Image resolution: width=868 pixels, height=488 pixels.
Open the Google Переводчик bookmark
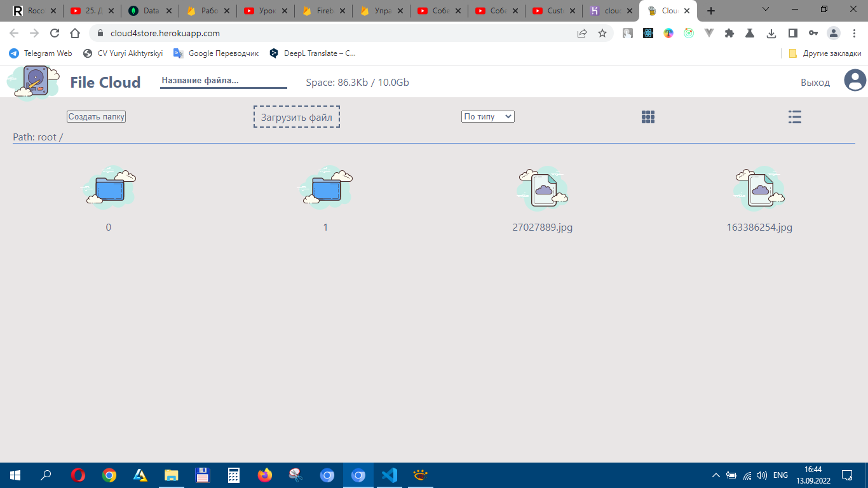[x=216, y=53]
